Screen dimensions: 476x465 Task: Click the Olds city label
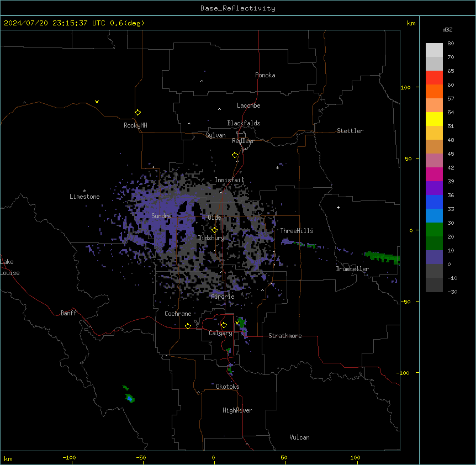214,218
